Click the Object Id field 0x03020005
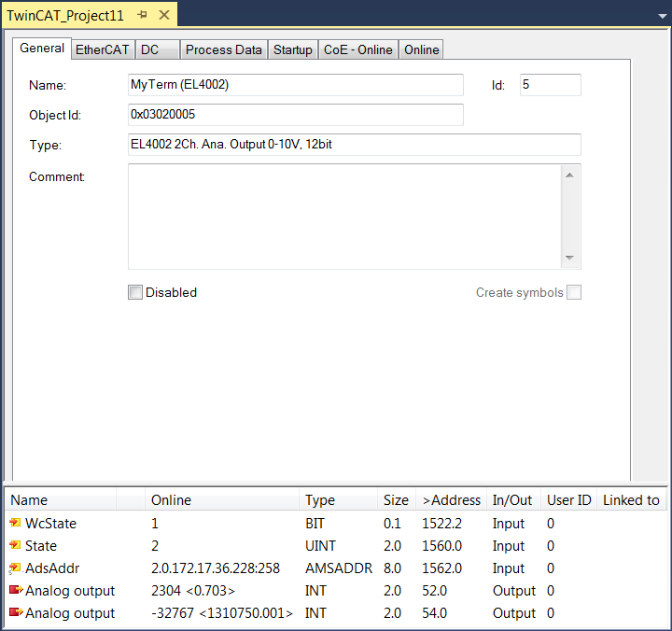672x631 pixels. (296, 115)
